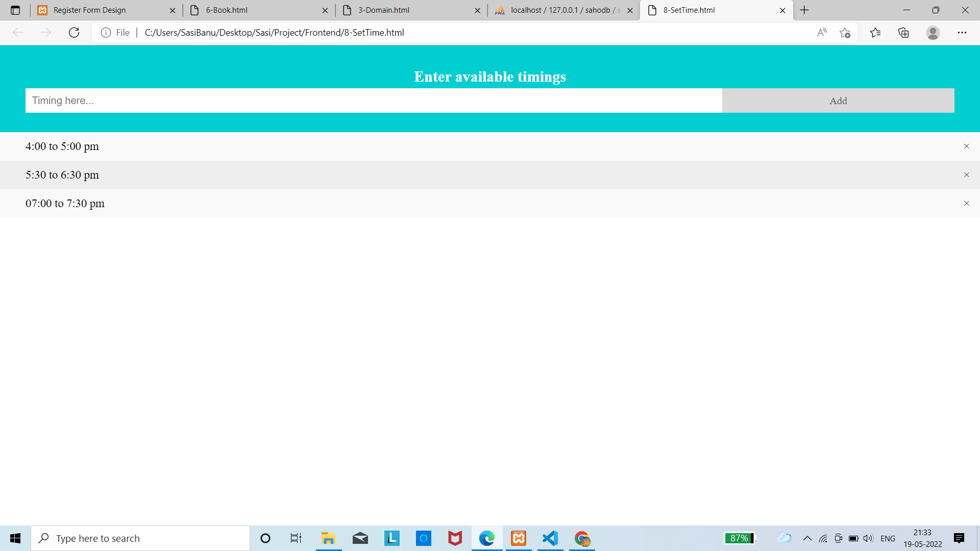Add this page to favorites with the star icon

[845, 33]
